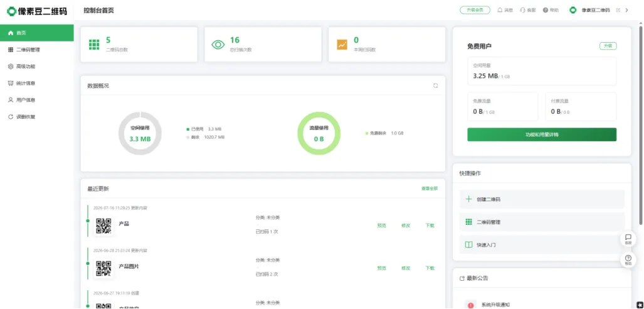Click the 2026-06-27 19:11:19 创建 timestamp
Image resolution: width=644 pixels, height=309 pixels.
pos(116,293)
